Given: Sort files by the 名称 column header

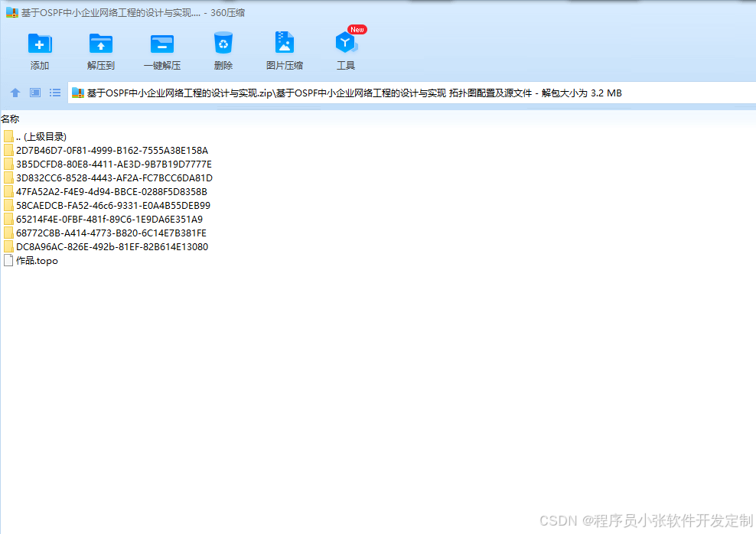Looking at the screenshot, I should coord(11,119).
